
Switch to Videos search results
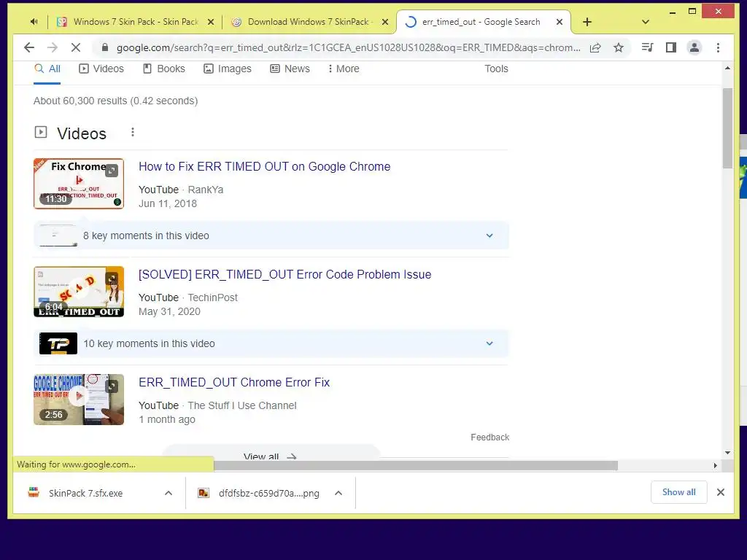point(101,69)
